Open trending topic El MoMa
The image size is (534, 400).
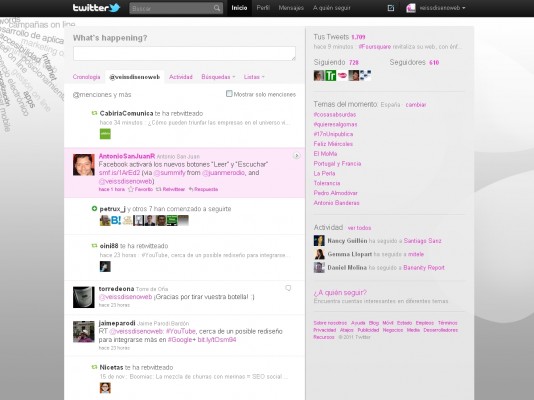(x=325, y=154)
